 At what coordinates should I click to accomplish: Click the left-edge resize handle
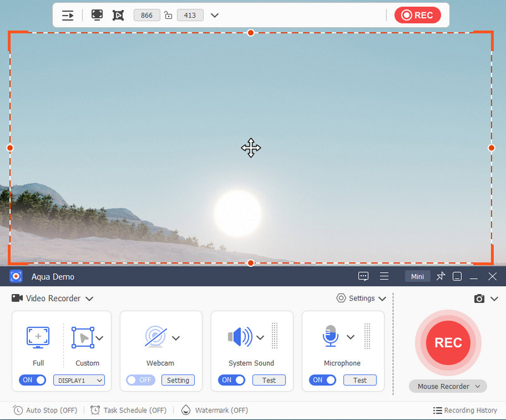pos(10,148)
